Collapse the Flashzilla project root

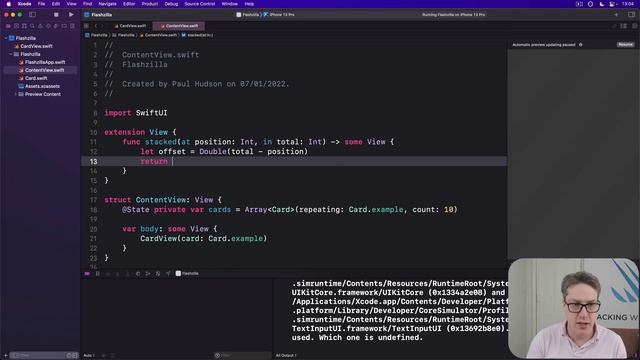(x=6, y=38)
